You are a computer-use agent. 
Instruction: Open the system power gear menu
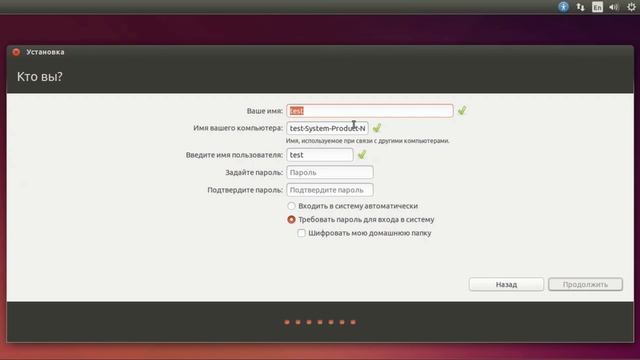tap(631, 7)
